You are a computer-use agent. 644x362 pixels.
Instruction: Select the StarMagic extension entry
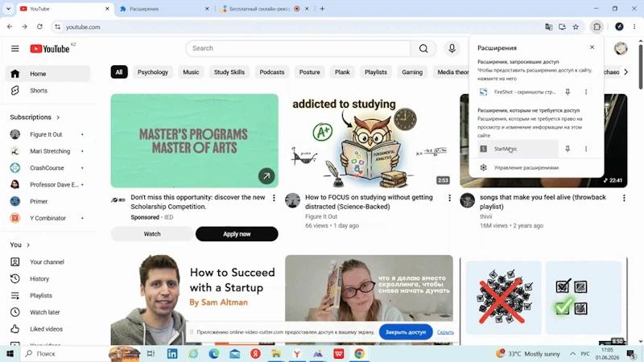pos(518,149)
